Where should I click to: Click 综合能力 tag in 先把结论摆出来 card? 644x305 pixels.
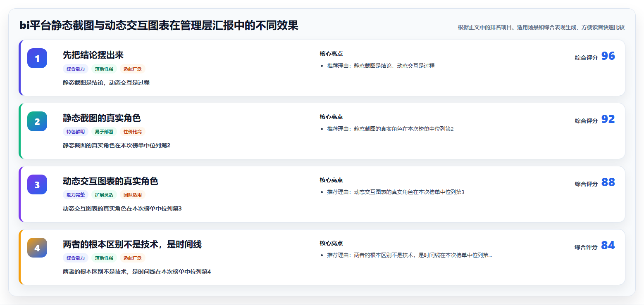click(x=76, y=69)
